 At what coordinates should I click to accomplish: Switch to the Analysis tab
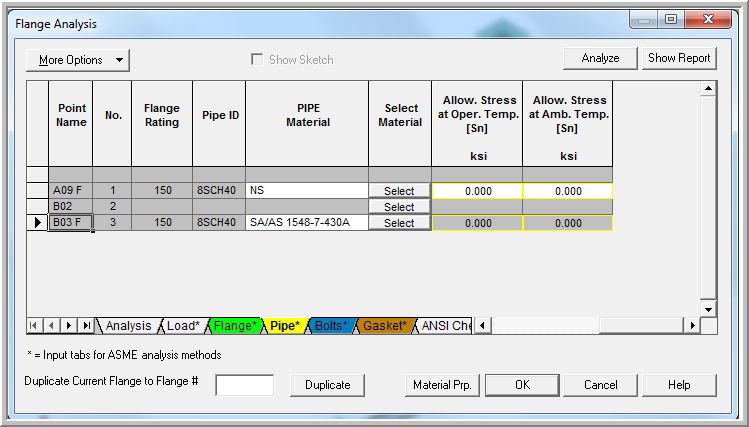click(x=128, y=326)
